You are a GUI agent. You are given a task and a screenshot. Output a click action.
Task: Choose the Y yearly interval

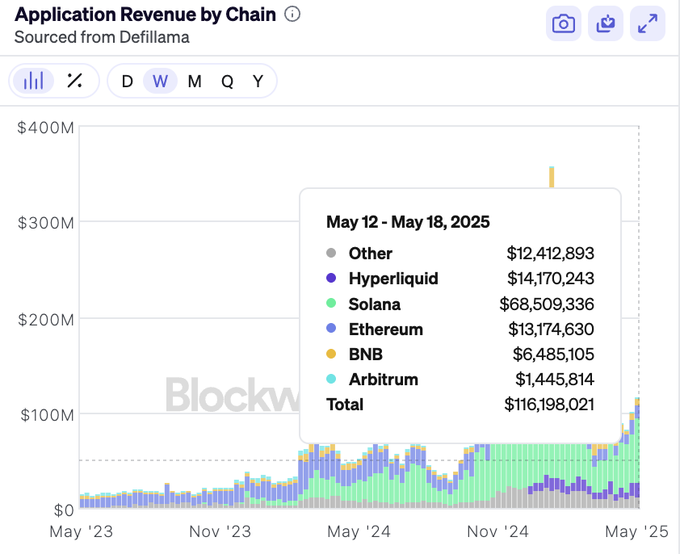pyautogui.click(x=258, y=81)
